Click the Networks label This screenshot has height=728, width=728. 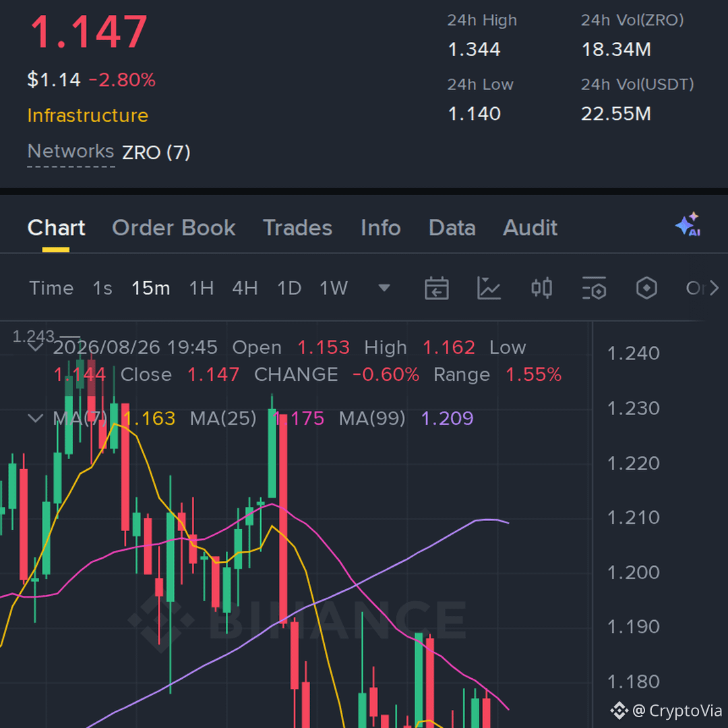coord(71,152)
